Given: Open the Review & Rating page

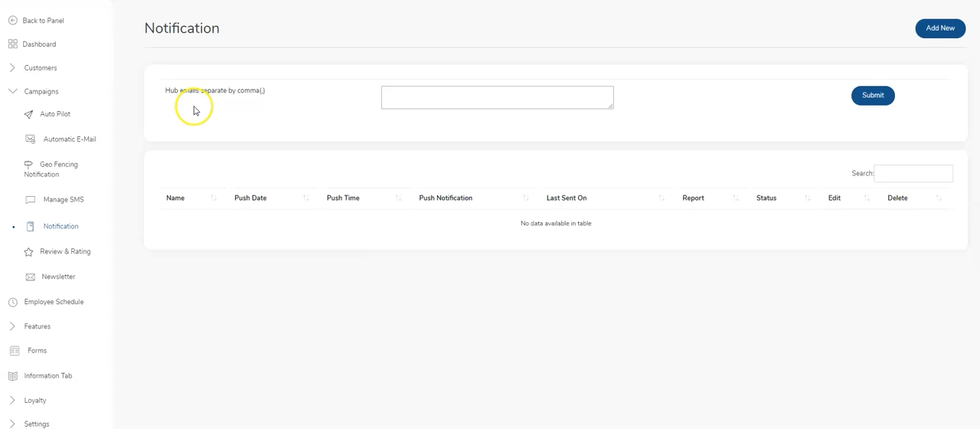Looking at the screenshot, I should pos(65,251).
